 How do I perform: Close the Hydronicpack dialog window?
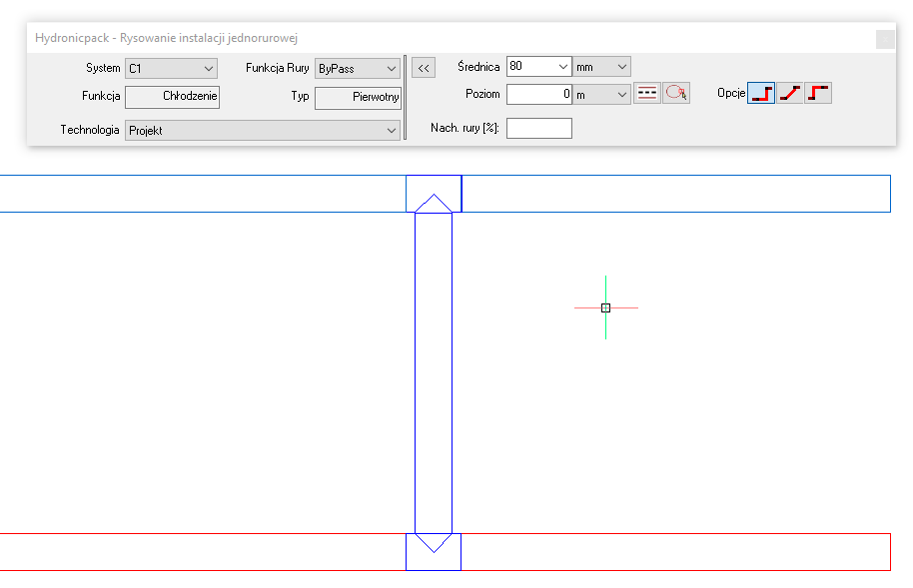coord(884,39)
